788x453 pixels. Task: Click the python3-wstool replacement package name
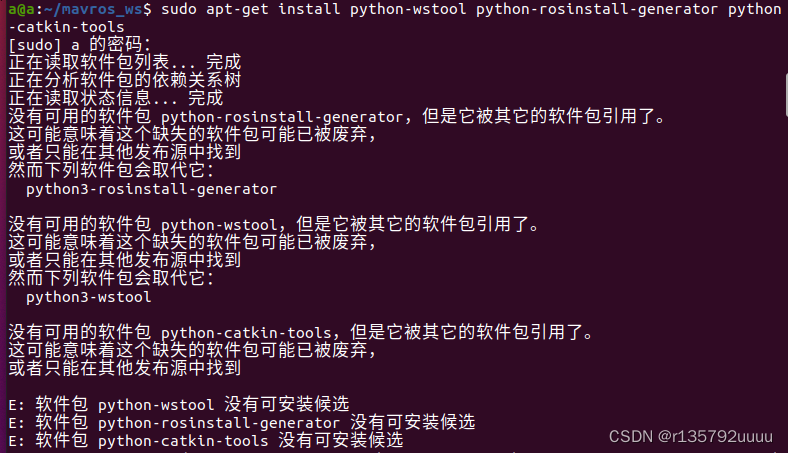(x=88, y=297)
